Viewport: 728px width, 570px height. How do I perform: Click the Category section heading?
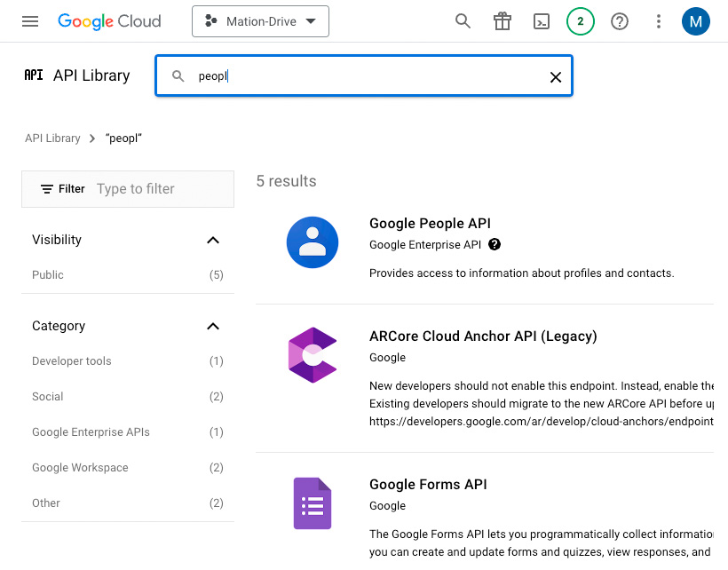tap(59, 326)
